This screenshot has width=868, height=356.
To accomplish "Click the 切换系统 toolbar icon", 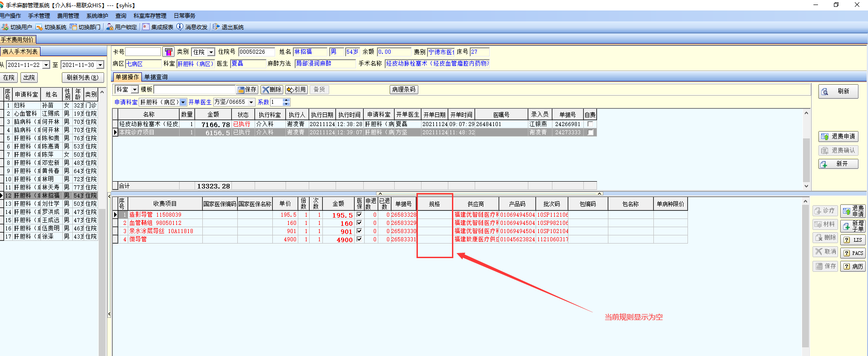I will [39, 27].
